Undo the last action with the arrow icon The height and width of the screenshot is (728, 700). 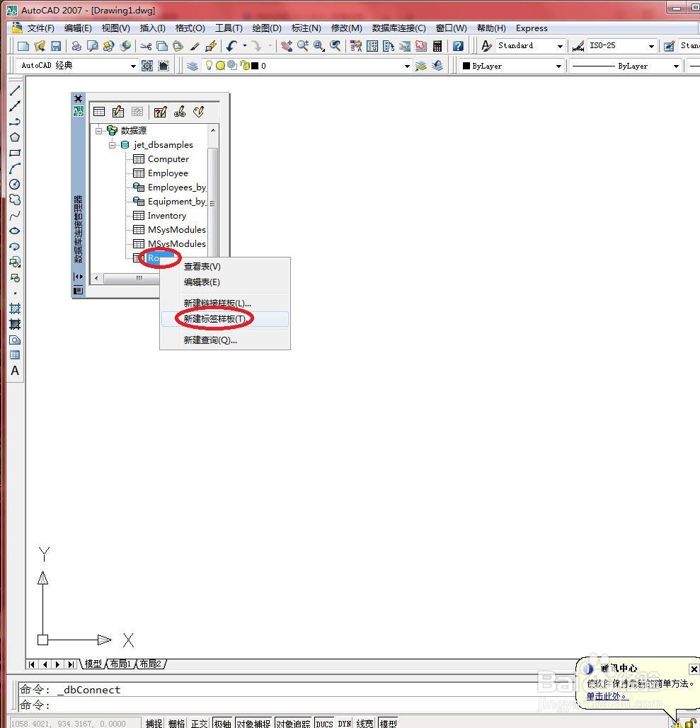231,45
